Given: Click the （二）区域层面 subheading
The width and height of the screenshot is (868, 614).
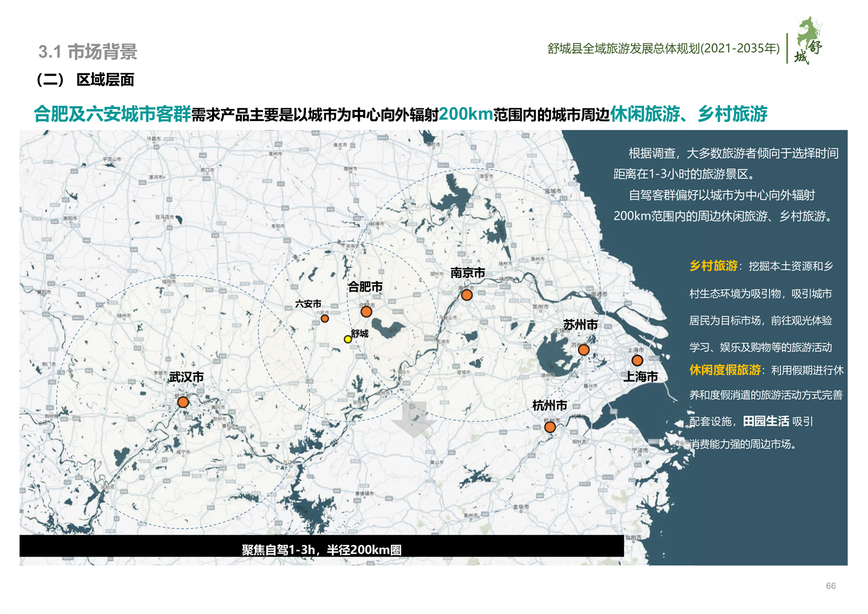Looking at the screenshot, I should (x=85, y=80).
